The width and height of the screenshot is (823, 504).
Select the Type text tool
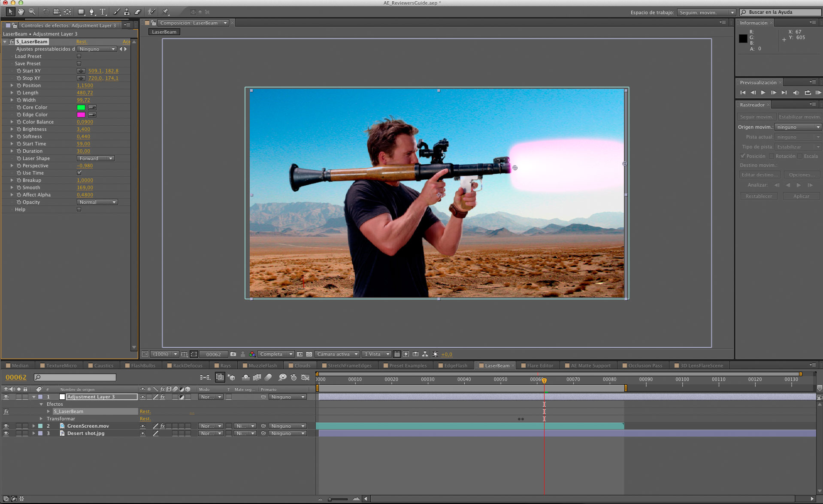click(103, 12)
